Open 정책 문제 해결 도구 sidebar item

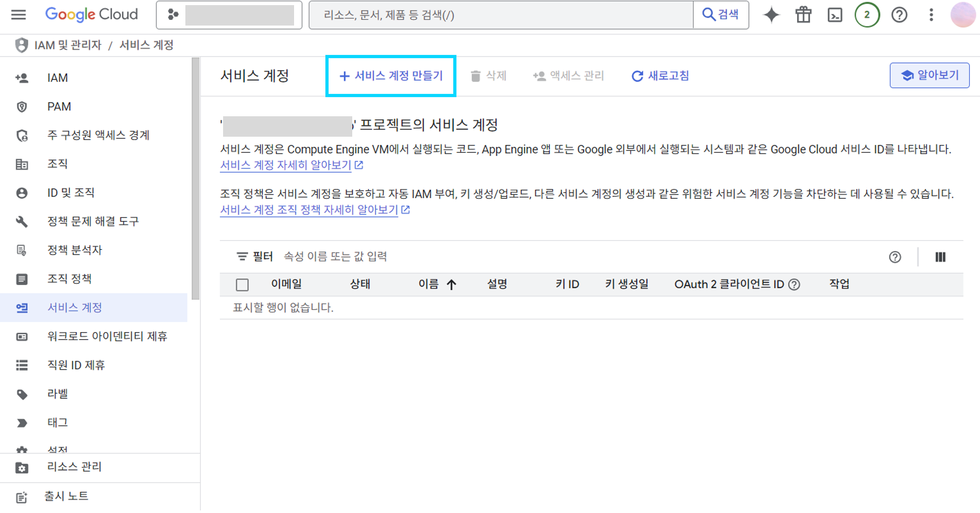pyautogui.click(x=94, y=222)
